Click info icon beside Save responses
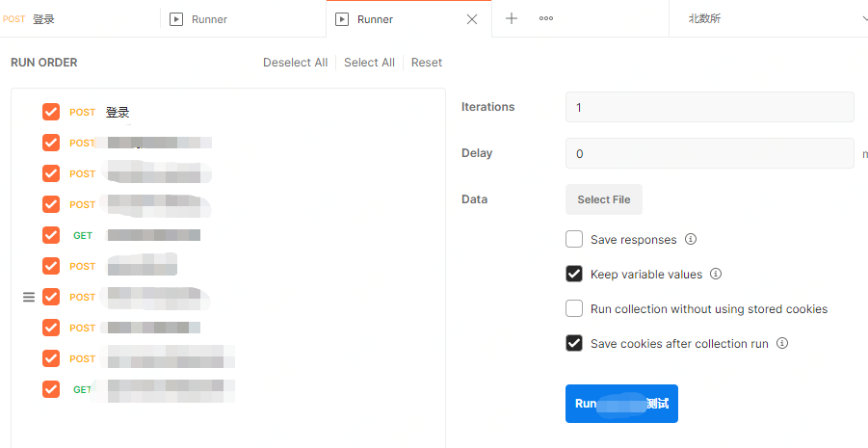The height and width of the screenshot is (448, 868). point(691,239)
